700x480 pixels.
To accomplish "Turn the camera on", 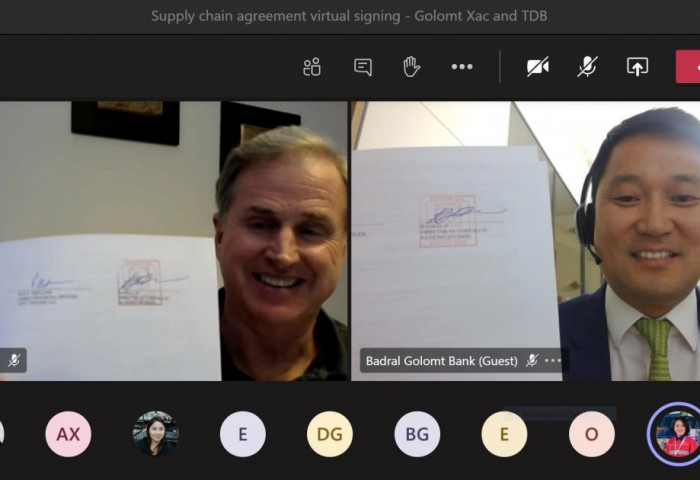I will click(538, 67).
